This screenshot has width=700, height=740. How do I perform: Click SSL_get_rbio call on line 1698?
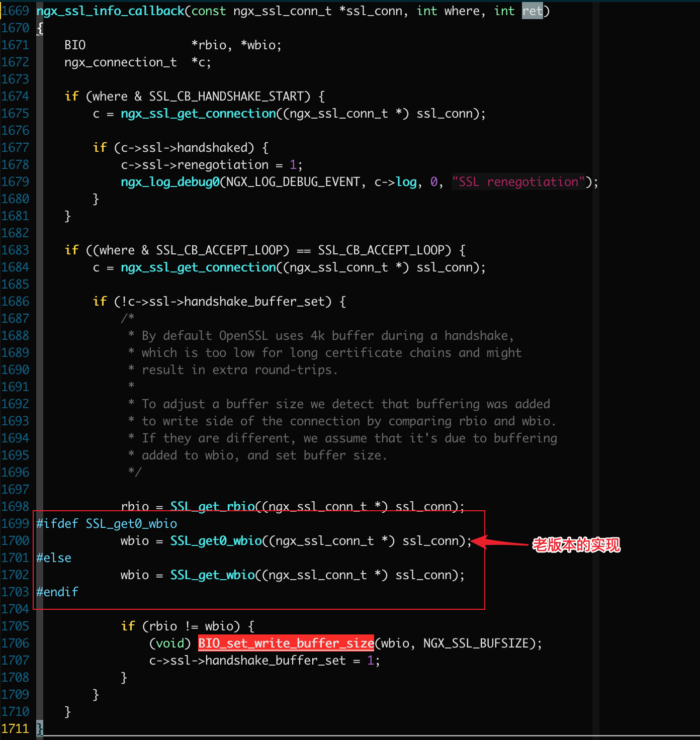[213, 507]
